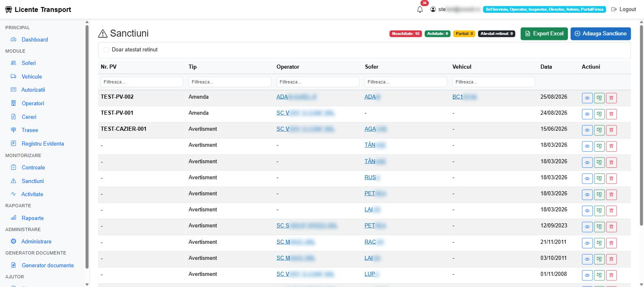The width and height of the screenshot is (644, 287).
Task: View details of sanction TEST-PV-002
Action: (587, 98)
